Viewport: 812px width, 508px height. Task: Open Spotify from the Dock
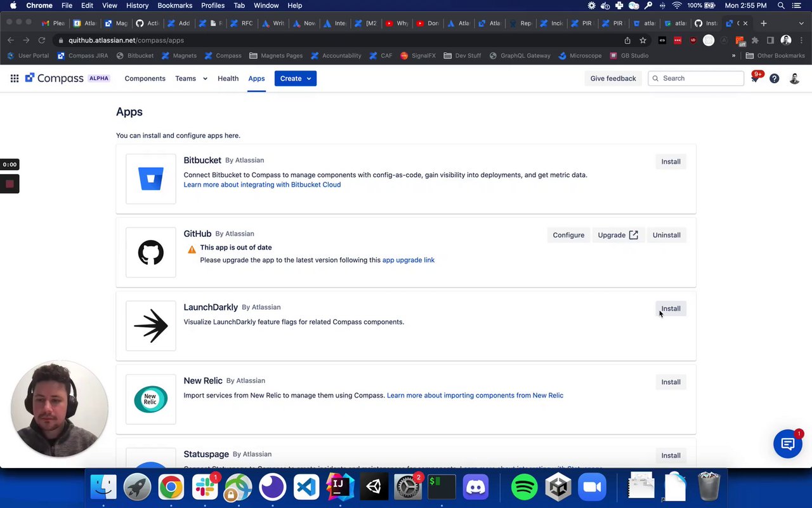pos(524,487)
